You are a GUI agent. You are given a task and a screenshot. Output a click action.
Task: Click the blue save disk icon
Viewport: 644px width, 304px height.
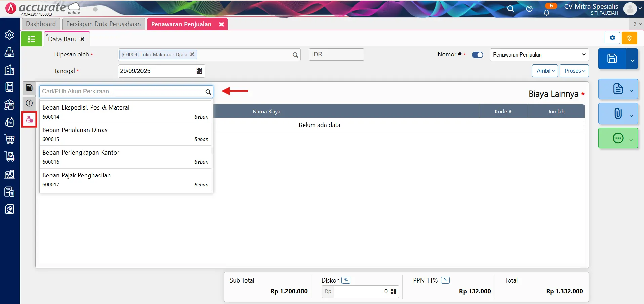coord(612,59)
